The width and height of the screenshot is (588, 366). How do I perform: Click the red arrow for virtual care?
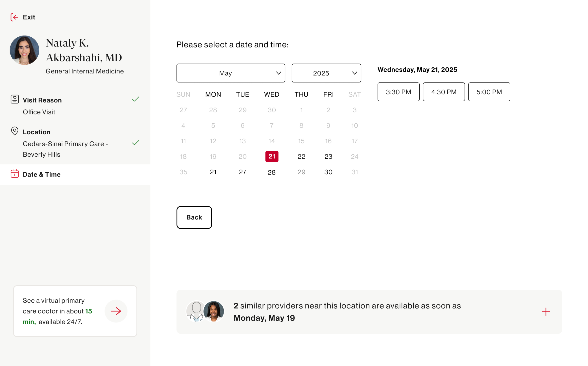(116, 311)
